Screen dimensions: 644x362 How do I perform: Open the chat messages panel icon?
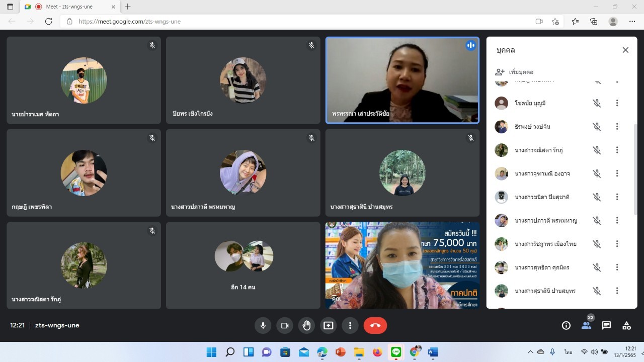[606, 325]
